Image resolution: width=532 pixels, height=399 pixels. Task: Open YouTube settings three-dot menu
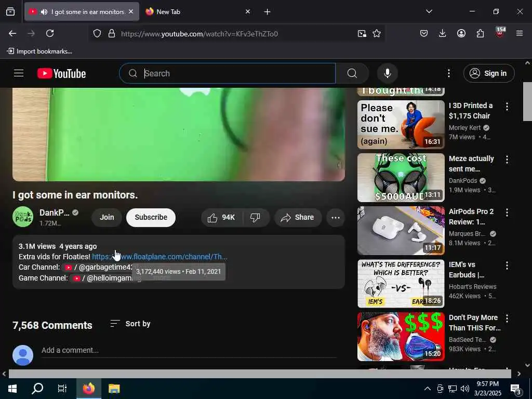click(x=448, y=73)
